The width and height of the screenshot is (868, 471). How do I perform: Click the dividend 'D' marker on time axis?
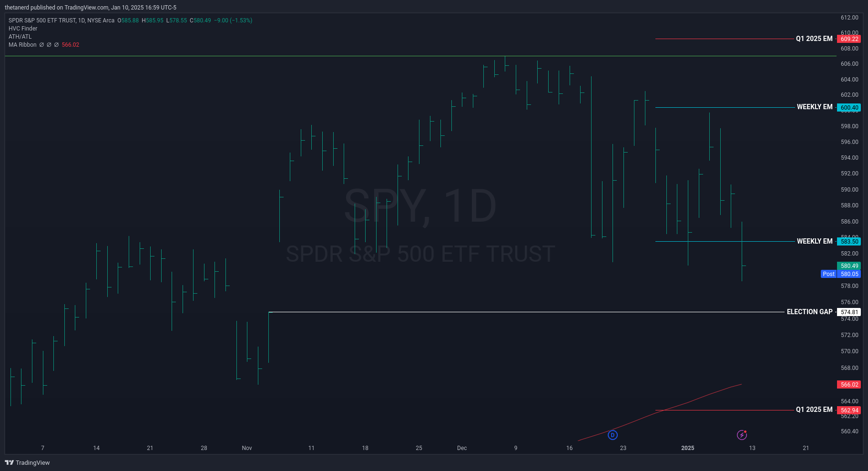613,435
